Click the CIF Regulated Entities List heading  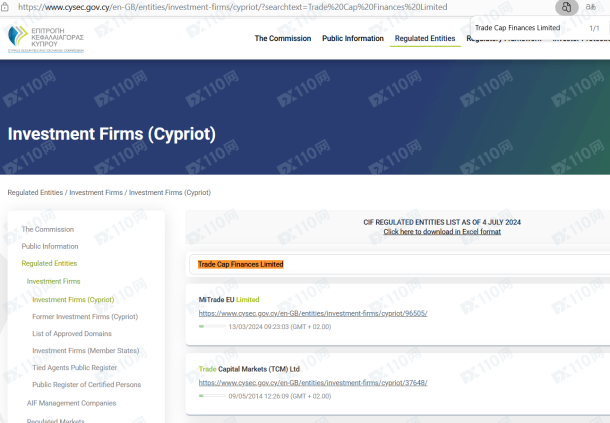(x=442, y=222)
